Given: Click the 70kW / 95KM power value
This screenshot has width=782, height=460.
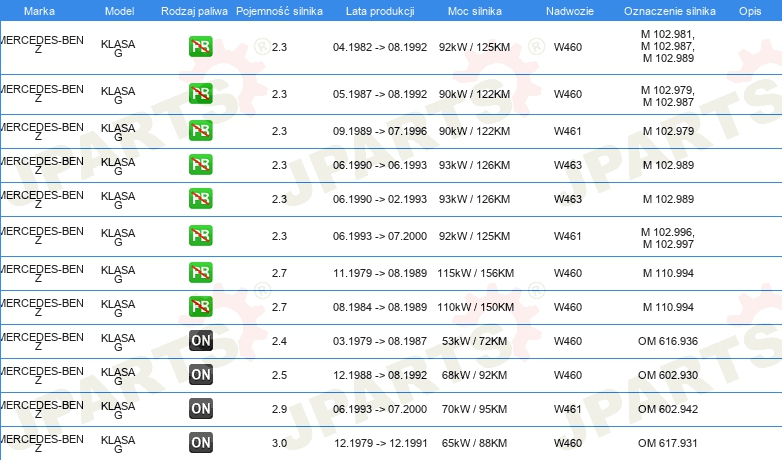Looking at the screenshot, I should pos(474,409).
